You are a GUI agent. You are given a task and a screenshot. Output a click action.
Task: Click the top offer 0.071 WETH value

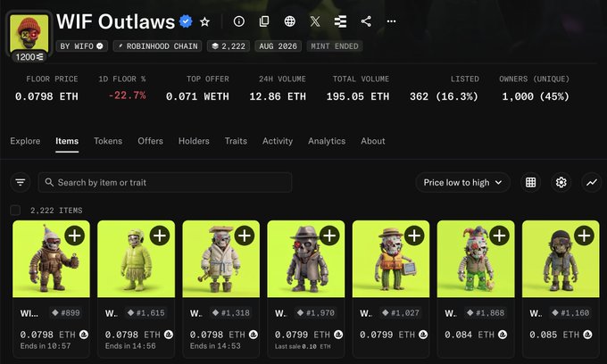pyautogui.click(x=197, y=96)
